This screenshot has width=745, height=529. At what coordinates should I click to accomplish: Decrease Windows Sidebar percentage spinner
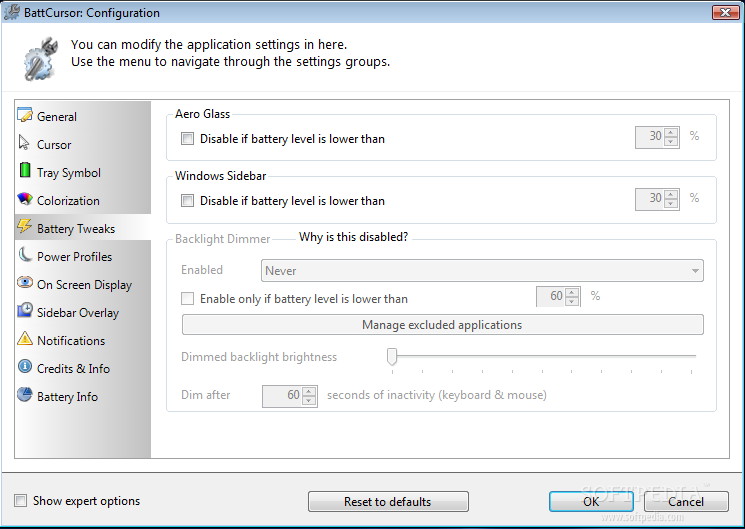click(x=671, y=203)
